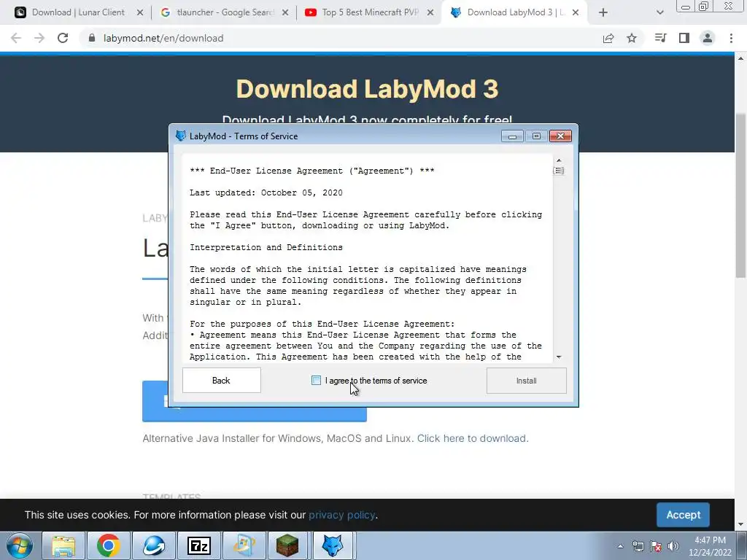This screenshot has width=747, height=560.
Task: Open the tab search dropdown chevron
Action: (x=659, y=13)
